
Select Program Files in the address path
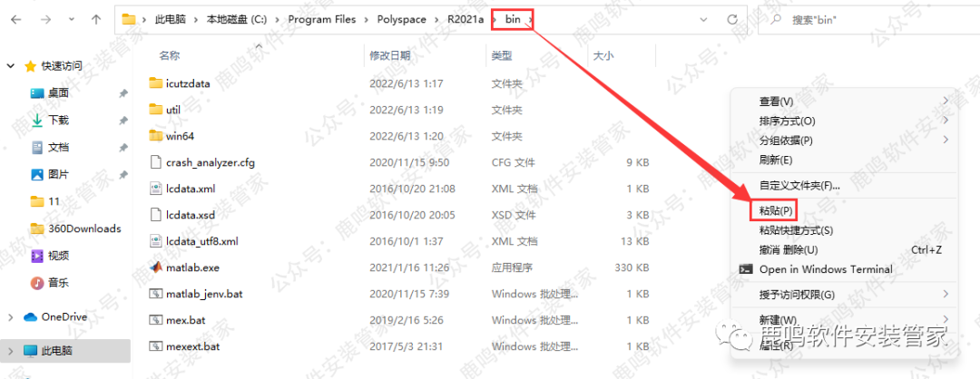coord(322,19)
